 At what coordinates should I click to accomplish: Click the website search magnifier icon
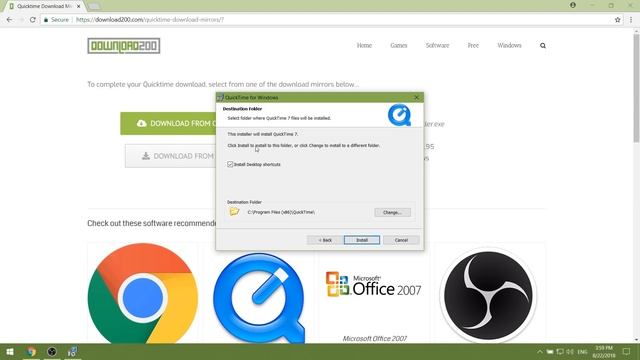(543, 46)
